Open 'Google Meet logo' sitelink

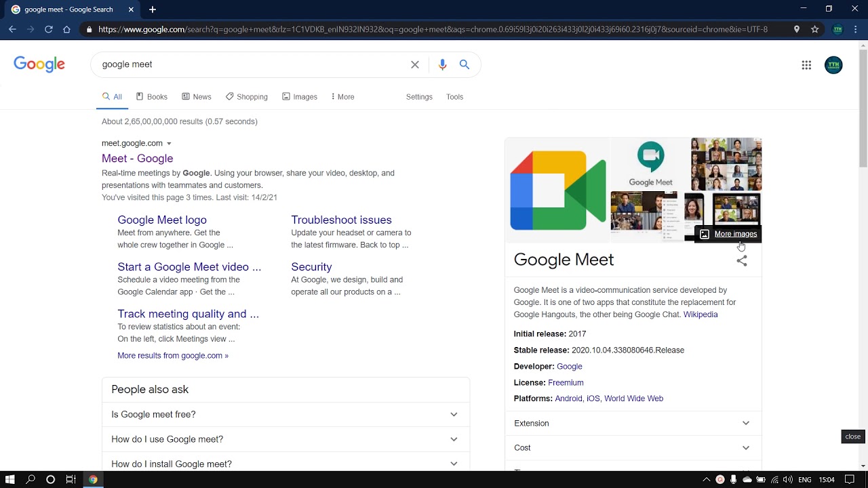[x=162, y=220]
